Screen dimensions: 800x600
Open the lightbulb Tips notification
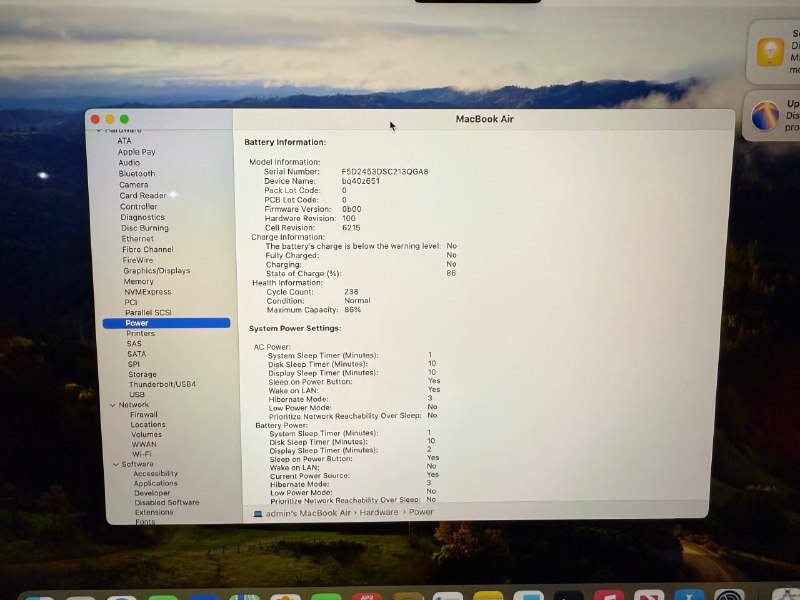tap(770, 52)
